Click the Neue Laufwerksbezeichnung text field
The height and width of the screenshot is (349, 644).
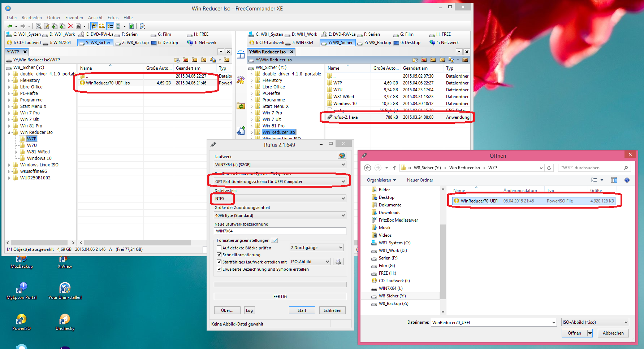[x=280, y=231]
